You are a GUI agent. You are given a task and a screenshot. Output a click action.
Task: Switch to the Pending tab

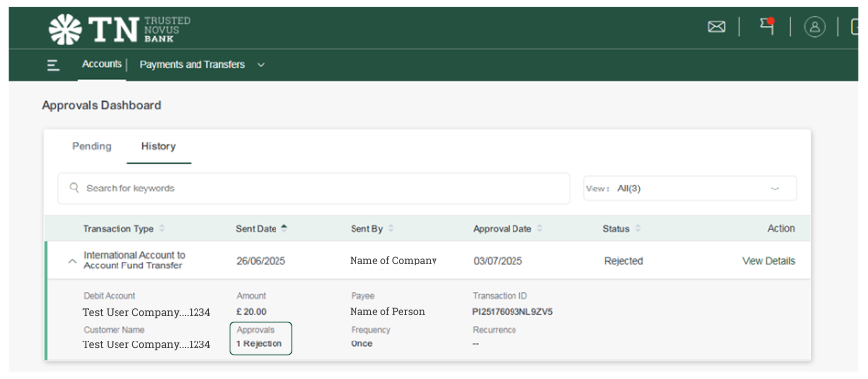[x=91, y=146]
